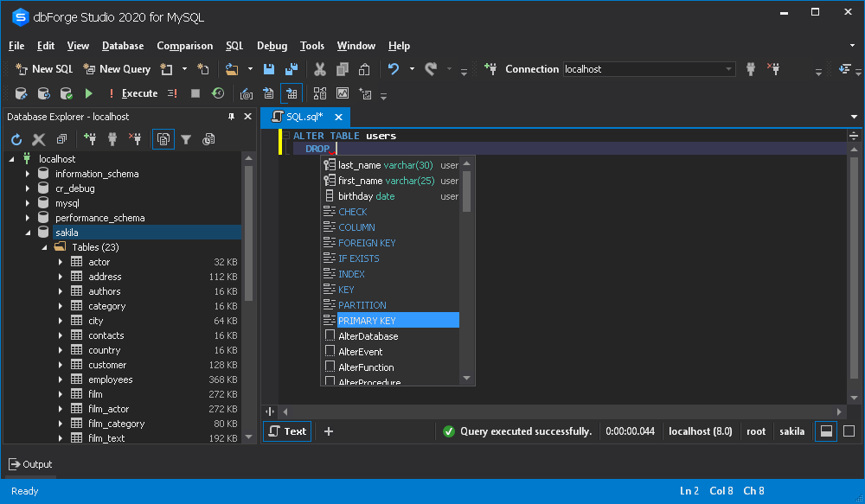Click the Cut icon on the toolbar
This screenshot has height=504, width=865.
pyautogui.click(x=318, y=68)
